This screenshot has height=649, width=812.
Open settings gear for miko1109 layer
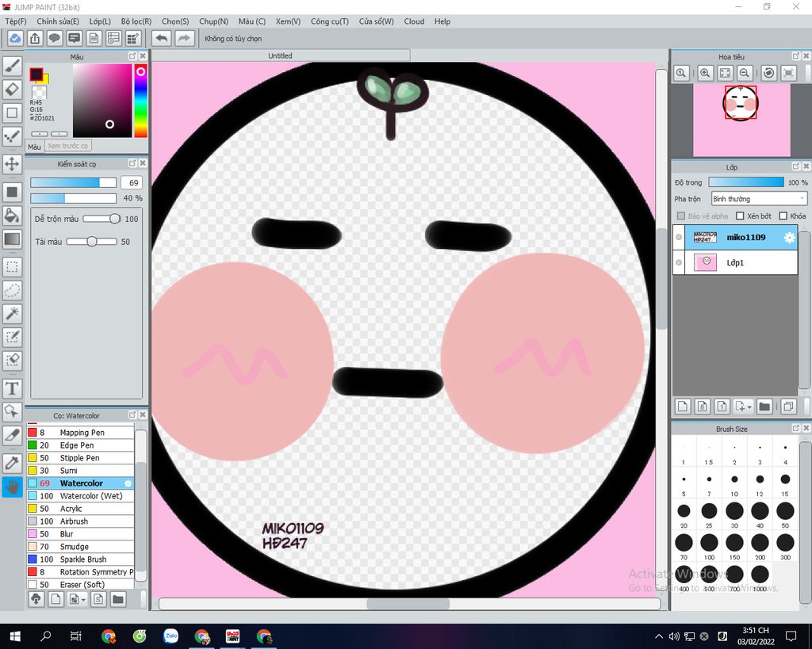tap(789, 237)
